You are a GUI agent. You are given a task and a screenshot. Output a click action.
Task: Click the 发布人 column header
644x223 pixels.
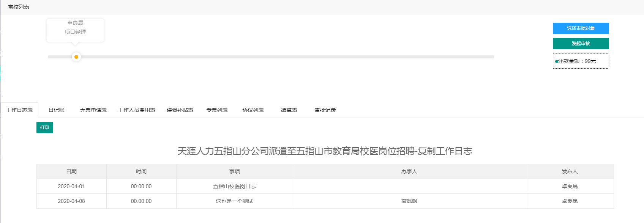(x=570, y=171)
